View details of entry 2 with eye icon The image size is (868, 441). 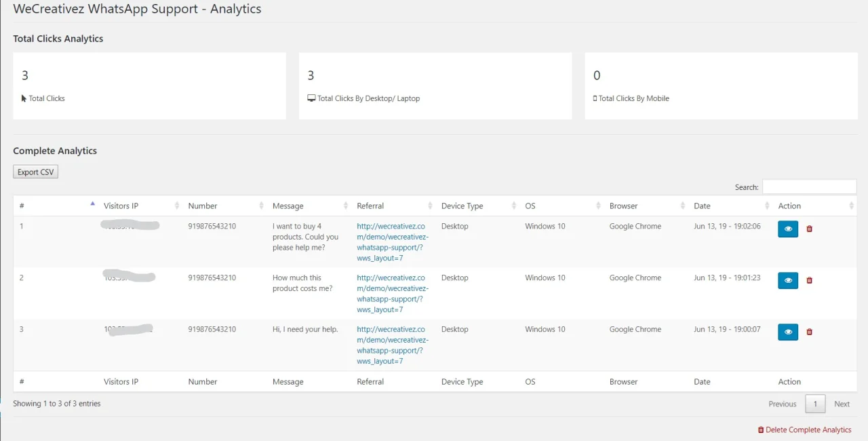(788, 280)
